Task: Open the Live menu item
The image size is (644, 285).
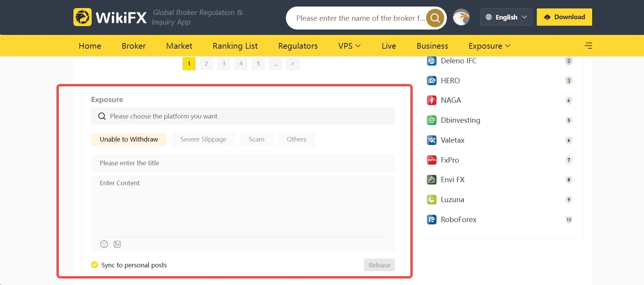Action: (x=389, y=46)
